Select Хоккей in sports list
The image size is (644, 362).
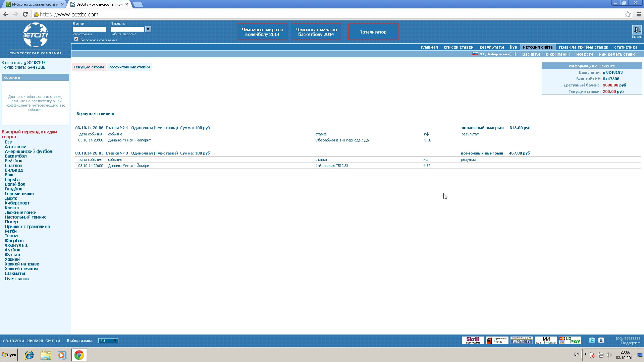click(12, 259)
